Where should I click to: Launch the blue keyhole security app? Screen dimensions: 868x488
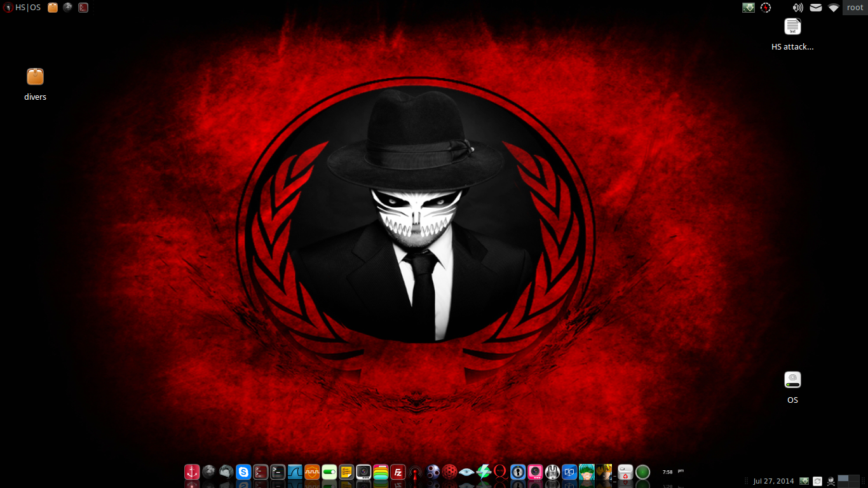coord(517,473)
